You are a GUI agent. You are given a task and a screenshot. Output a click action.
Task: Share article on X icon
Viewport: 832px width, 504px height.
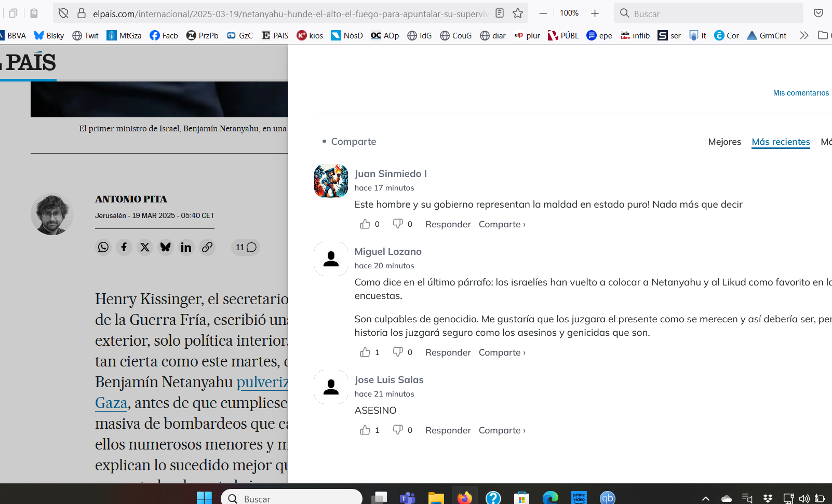(x=145, y=247)
